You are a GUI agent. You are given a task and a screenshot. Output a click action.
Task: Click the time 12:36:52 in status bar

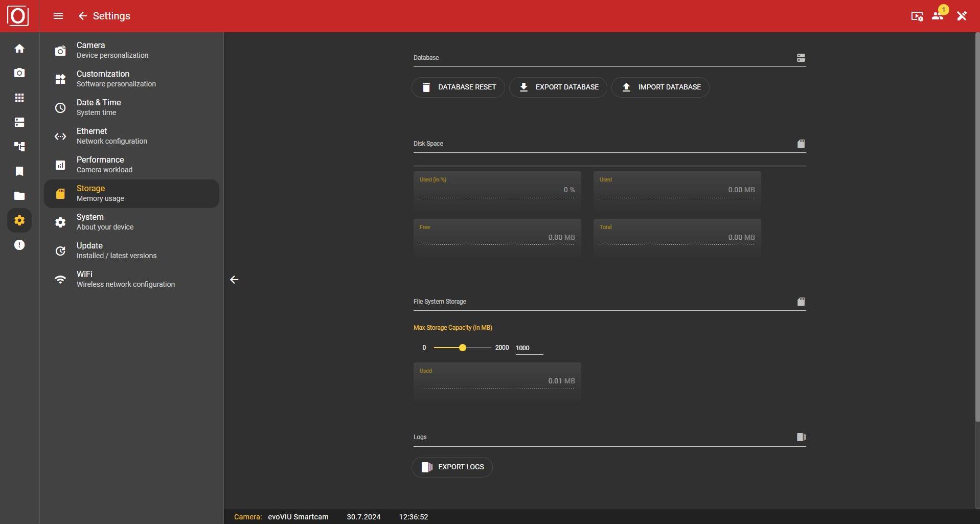point(414,517)
